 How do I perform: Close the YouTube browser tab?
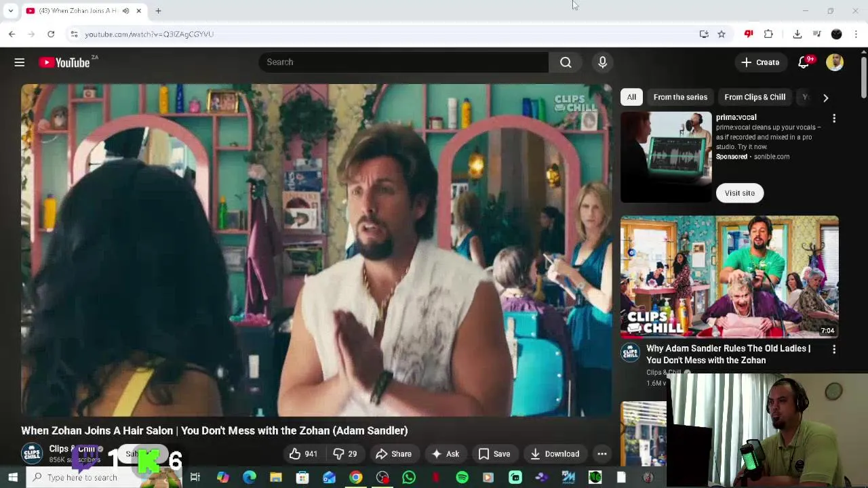[x=138, y=11]
